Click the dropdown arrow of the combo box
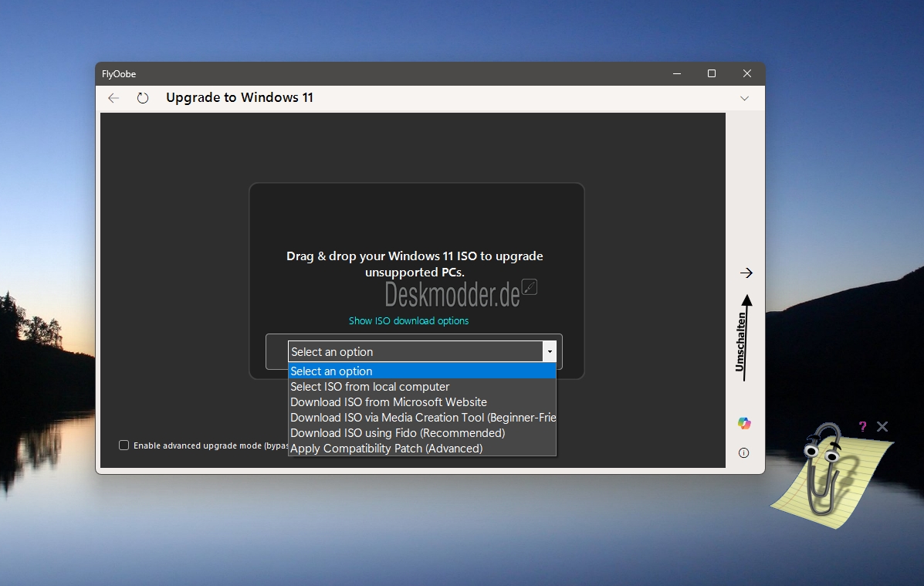 (550, 351)
